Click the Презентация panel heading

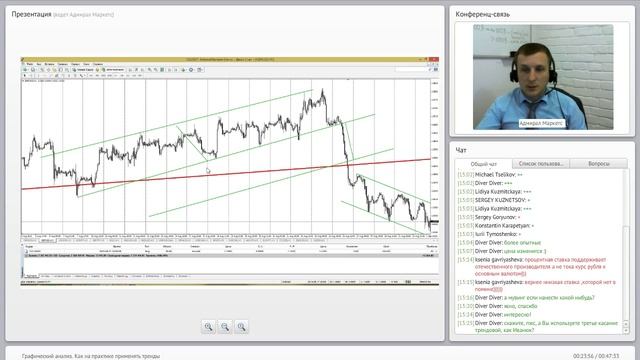pos(31,14)
